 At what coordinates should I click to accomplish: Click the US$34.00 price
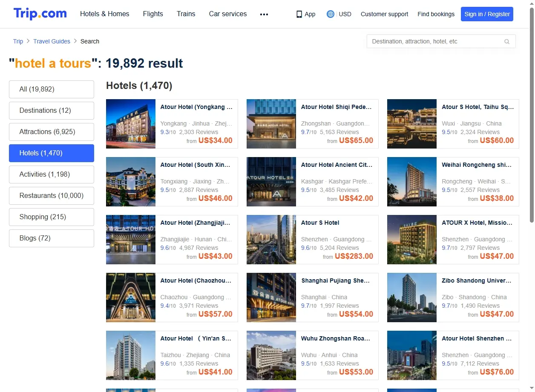(216, 140)
